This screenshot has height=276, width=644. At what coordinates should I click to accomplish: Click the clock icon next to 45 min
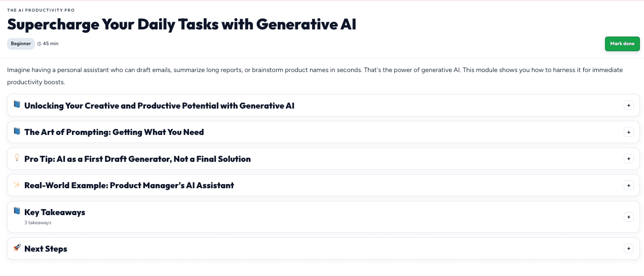point(40,44)
